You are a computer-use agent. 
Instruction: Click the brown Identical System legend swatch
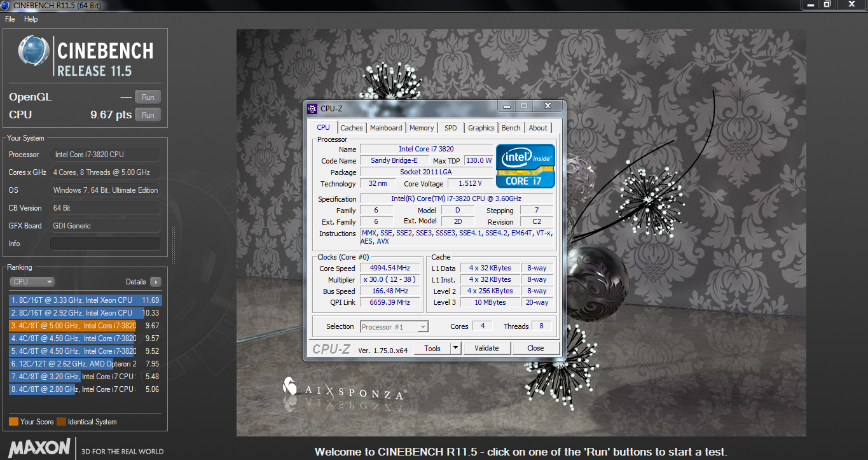click(61, 422)
